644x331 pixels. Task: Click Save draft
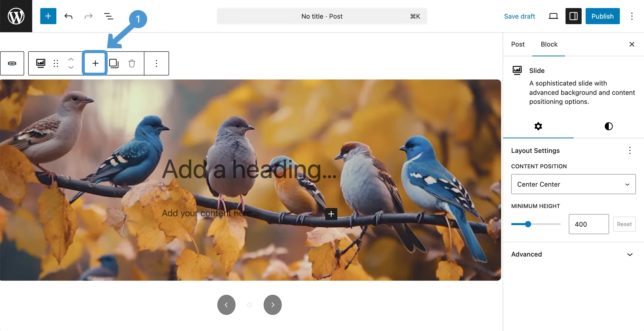pyautogui.click(x=519, y=16)
